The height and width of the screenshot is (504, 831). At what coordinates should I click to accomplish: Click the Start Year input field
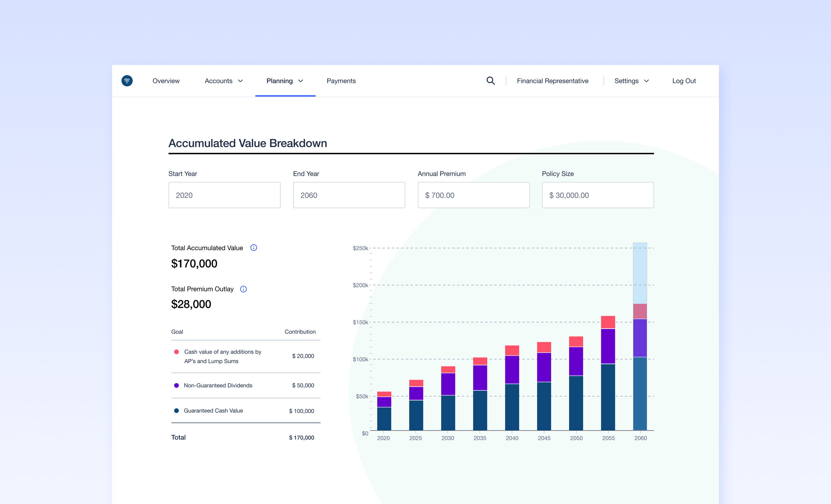tap(224, 195)
